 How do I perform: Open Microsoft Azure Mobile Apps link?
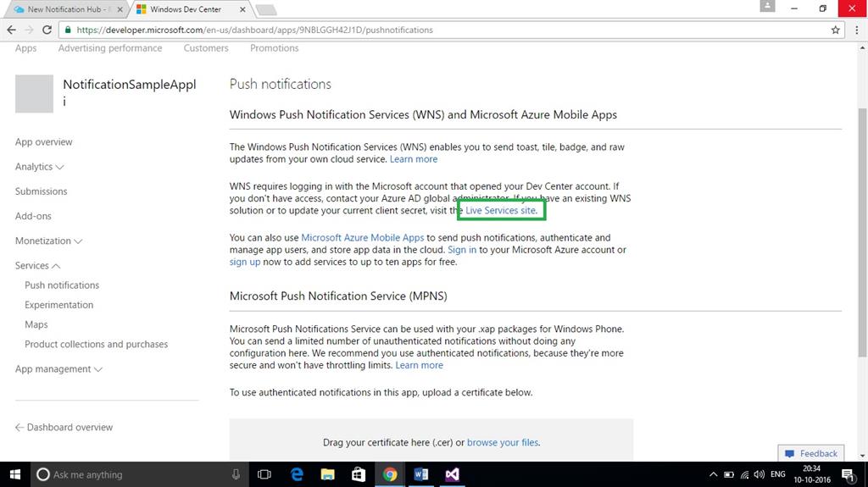[363, 238]
